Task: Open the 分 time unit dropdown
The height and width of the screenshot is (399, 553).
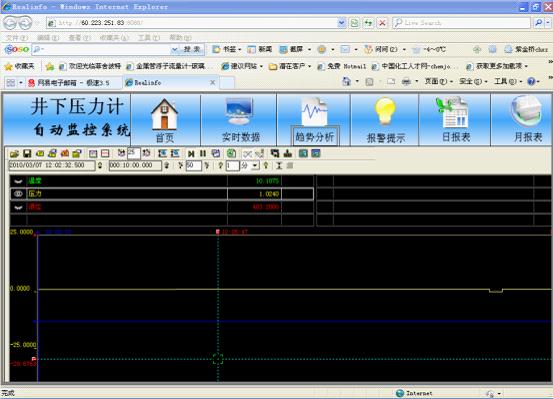Action: click(255, 165)
